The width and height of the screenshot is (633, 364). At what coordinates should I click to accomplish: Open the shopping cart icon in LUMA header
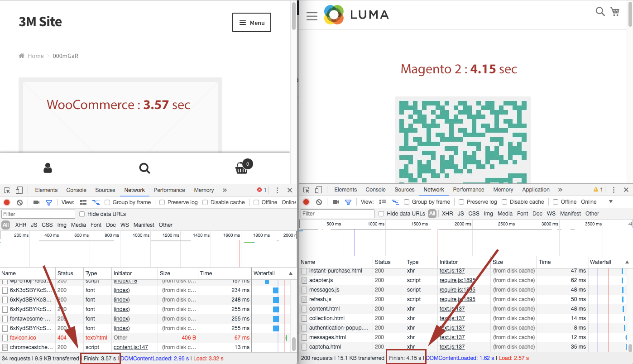point(615,12)
